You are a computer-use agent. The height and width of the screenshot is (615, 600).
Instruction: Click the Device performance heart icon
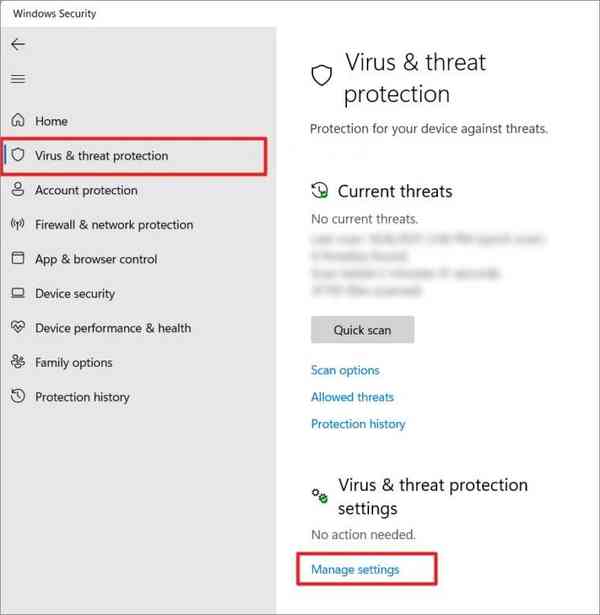pyautogui.click(x=17, y=328)
